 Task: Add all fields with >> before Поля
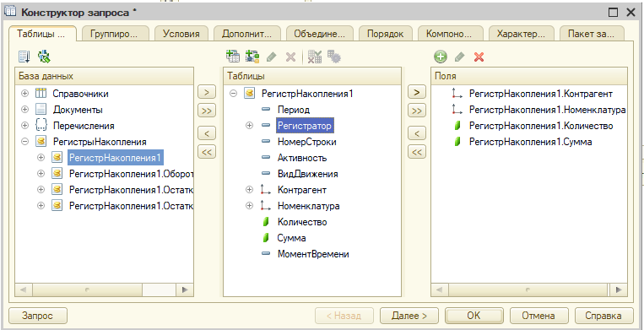(416, 111)
